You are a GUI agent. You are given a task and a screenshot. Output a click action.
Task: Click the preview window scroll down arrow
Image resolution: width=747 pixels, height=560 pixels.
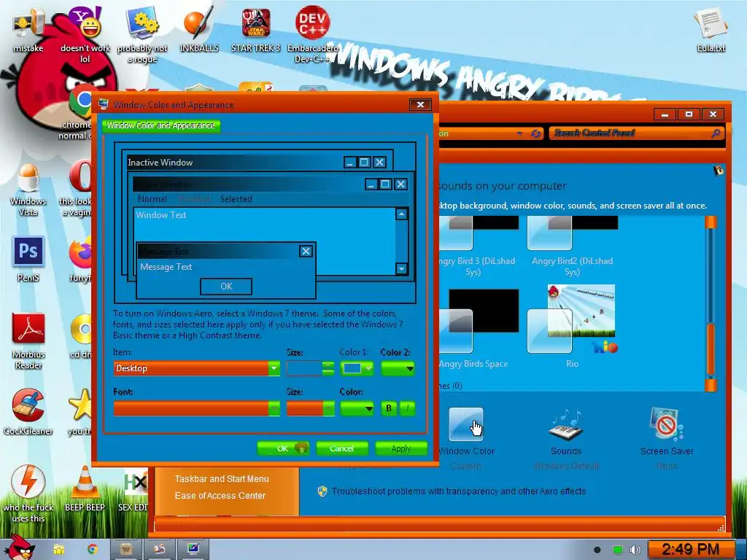click(x=402, y=268)
